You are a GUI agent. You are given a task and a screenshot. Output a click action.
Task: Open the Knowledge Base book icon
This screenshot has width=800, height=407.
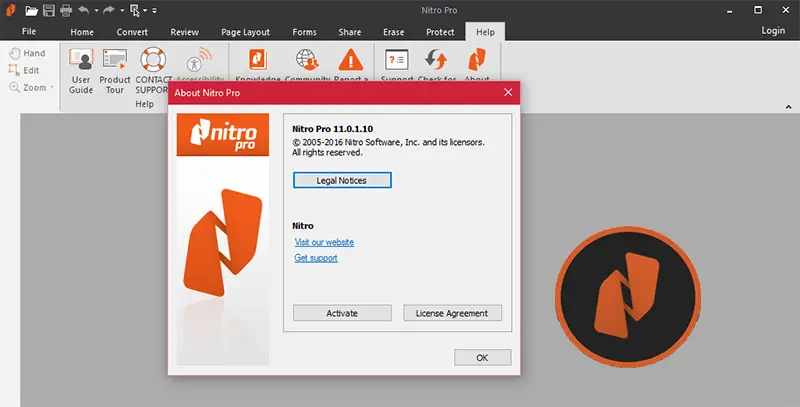pyautogui.click(x=258, y=60)
